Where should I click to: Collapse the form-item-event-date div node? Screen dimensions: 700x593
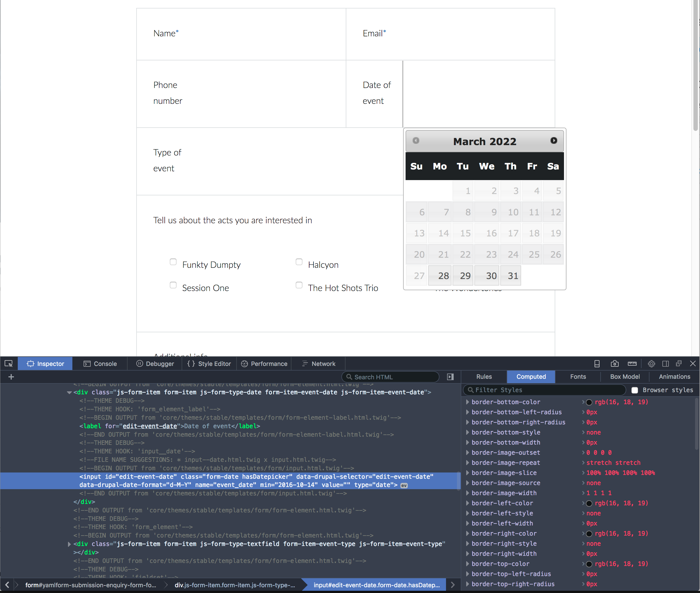[x=69, y=392]
